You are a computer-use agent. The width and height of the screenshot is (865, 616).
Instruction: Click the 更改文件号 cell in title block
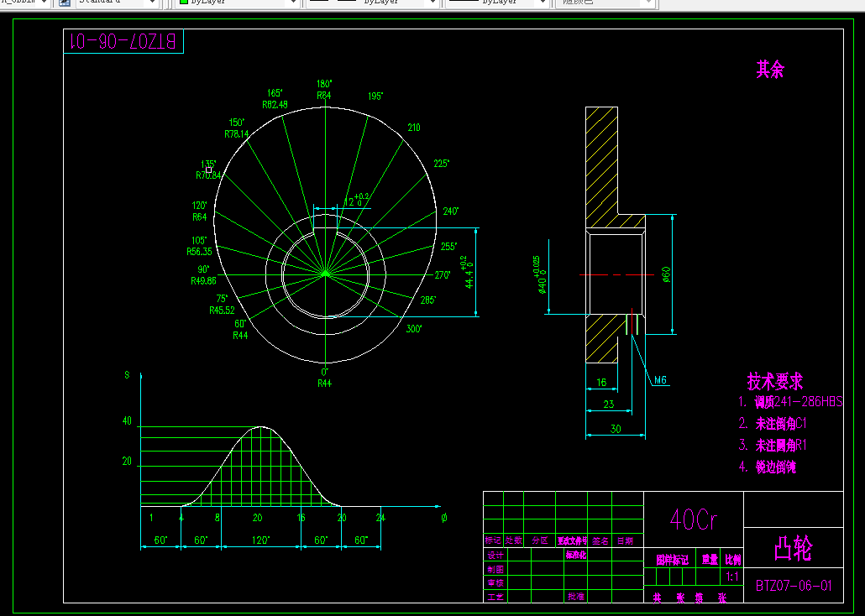(x=572, y=541)
